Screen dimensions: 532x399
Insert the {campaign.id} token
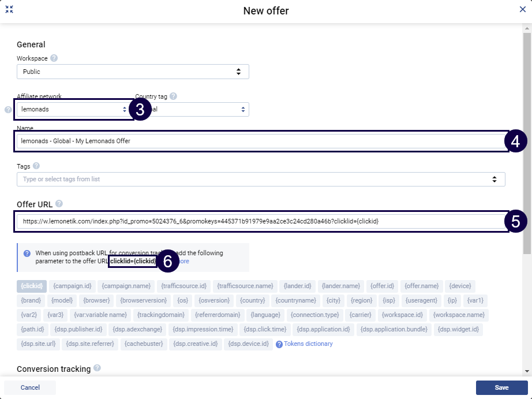coord(72,286)
